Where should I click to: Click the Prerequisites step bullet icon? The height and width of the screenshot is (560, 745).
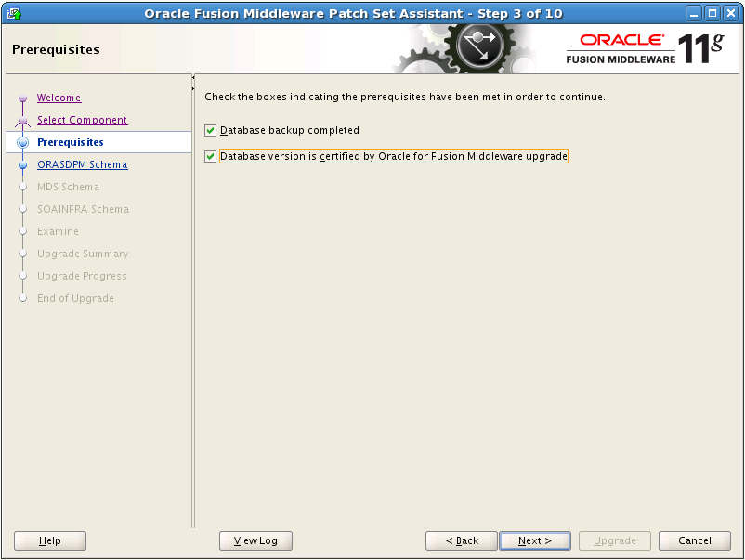tap(22, 142)
